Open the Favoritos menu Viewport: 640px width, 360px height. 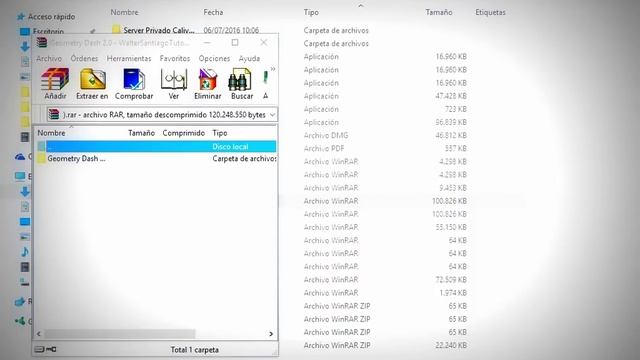point(175,58)
